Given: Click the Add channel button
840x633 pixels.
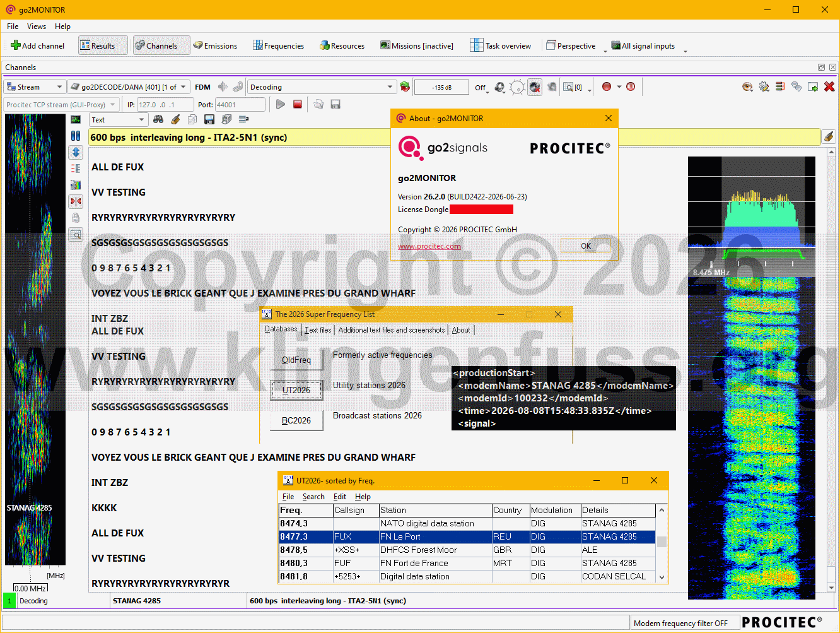Looking at the screenshot, I should click(x=38, y=45).
